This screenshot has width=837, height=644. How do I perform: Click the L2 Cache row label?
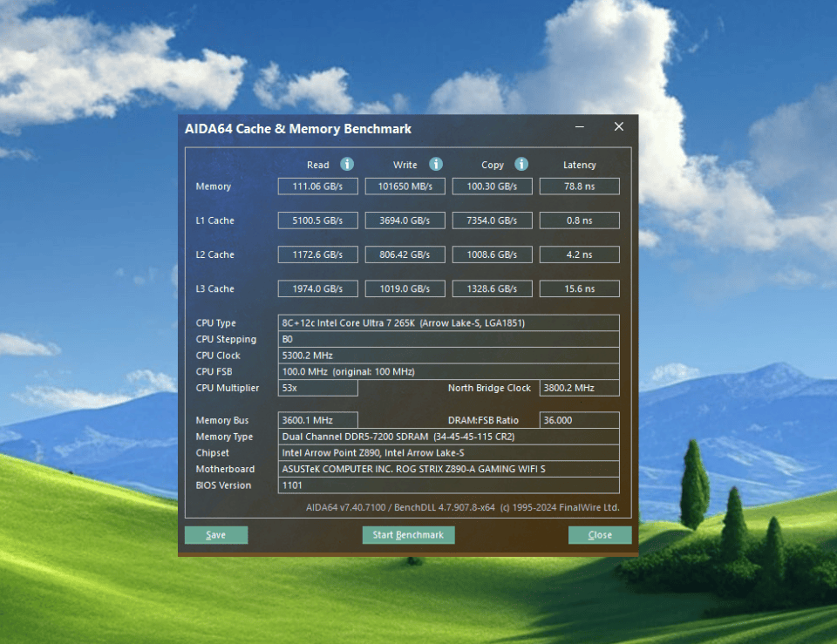(x=215, y=254)
